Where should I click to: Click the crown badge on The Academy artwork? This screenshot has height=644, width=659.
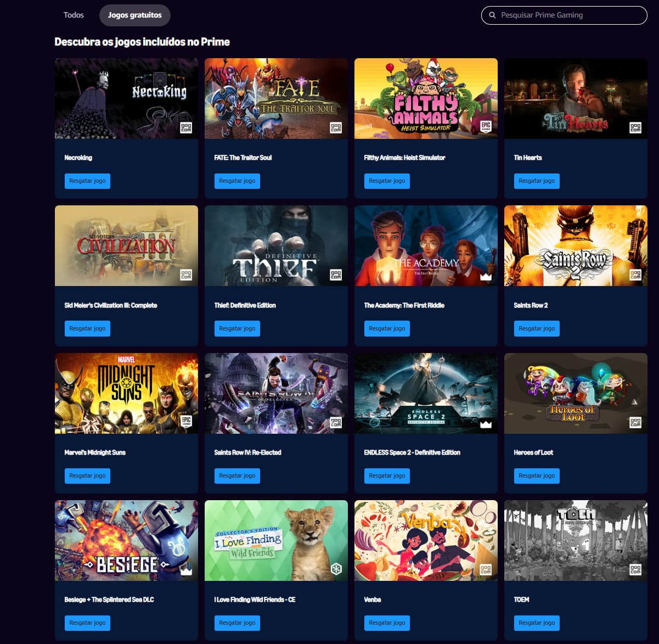pos(486,276)
